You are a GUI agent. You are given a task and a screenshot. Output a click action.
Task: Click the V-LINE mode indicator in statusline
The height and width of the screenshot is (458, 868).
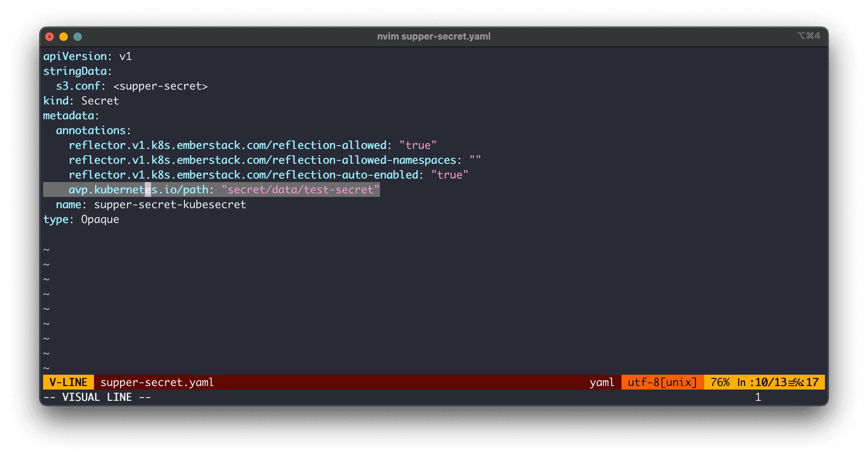[68, 382]
